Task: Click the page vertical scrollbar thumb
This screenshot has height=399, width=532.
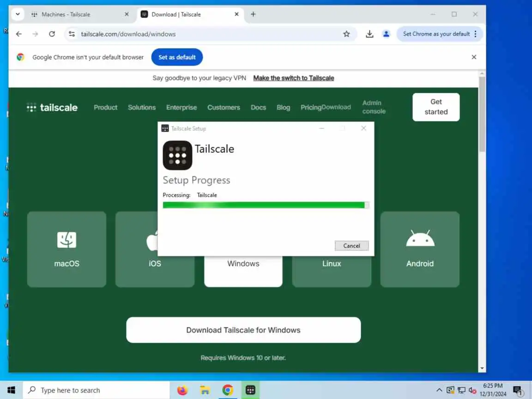Action: [x=482, y=115]
